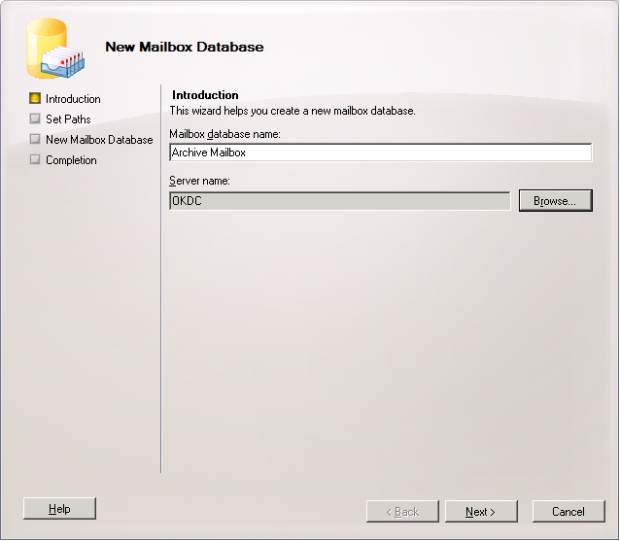Click the bold Introduction heading
The height and width of the screenshot is (541, 620).
click(x=205, y=95)
